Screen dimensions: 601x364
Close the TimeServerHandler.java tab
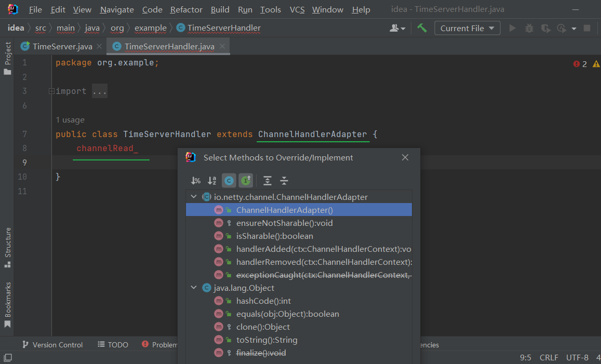point(222,46)
